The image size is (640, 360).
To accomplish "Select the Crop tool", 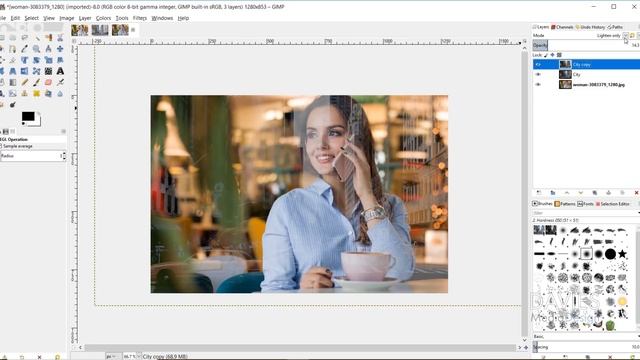I will [x=13, y=60].
